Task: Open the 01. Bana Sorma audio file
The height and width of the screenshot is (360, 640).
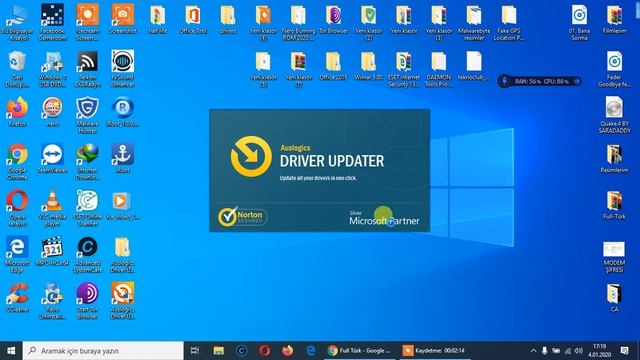Action: point(579,22)
